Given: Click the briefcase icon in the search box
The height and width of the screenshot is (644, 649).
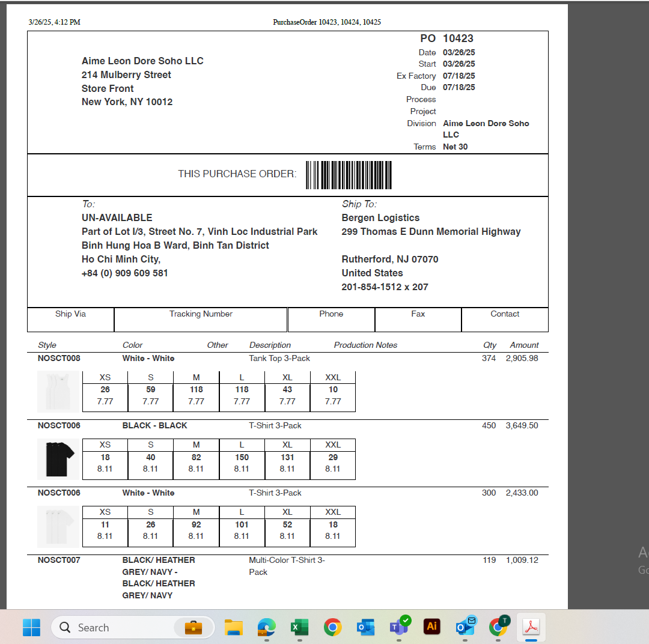Looking at the screenshot, I should [193, 627].
